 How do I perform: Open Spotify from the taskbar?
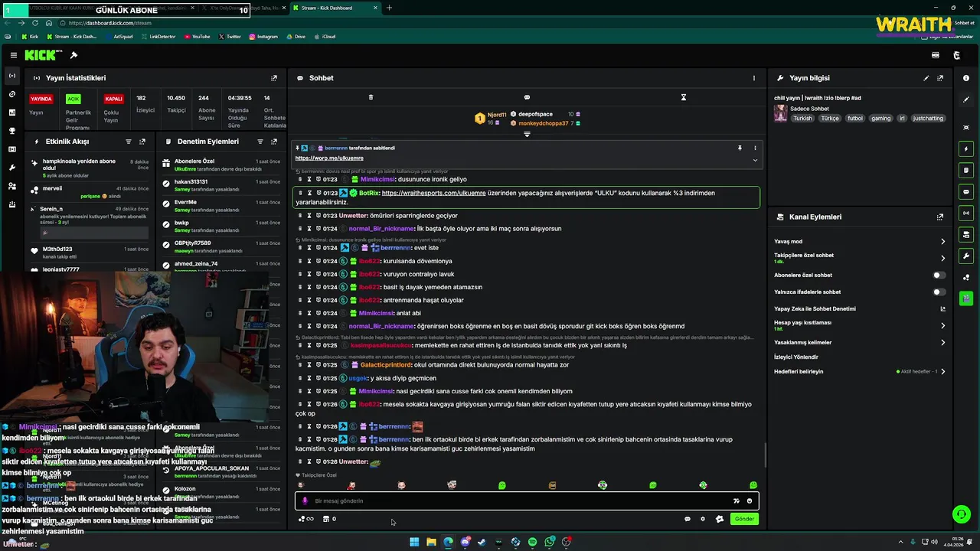tap(533, 542)
